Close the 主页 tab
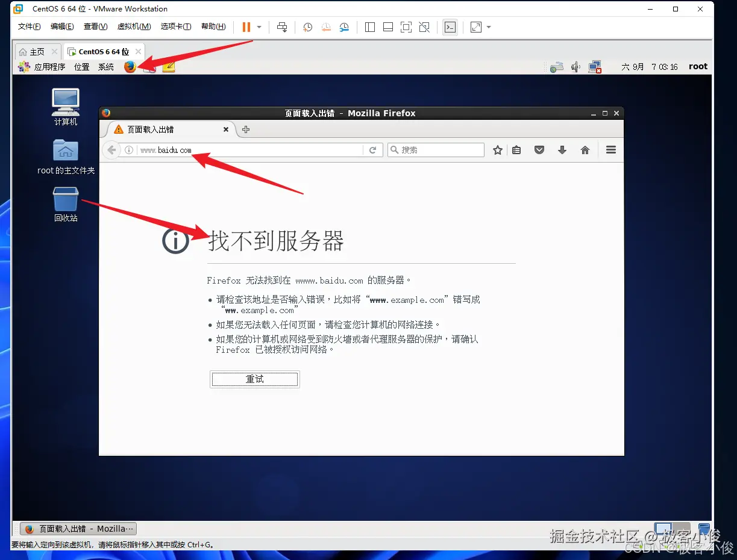 (54, 52)
